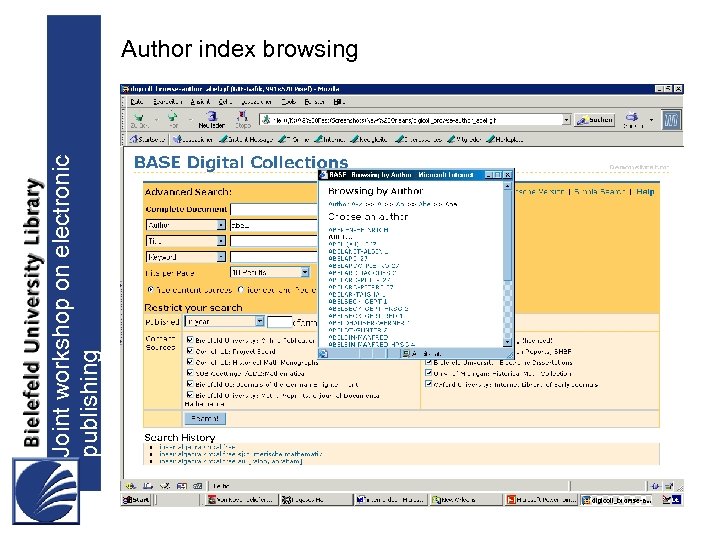Screen dimensions: 720x540
Task: Click the popup scrollbar down arrow
Action: pos(507,342)
